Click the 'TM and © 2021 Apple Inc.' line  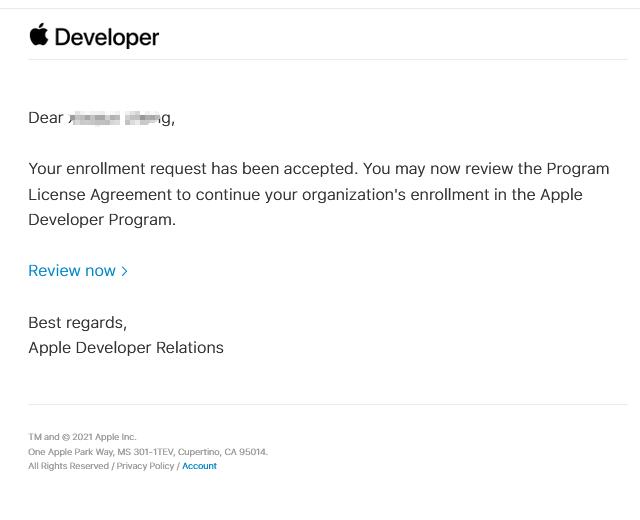pos(82,437)
